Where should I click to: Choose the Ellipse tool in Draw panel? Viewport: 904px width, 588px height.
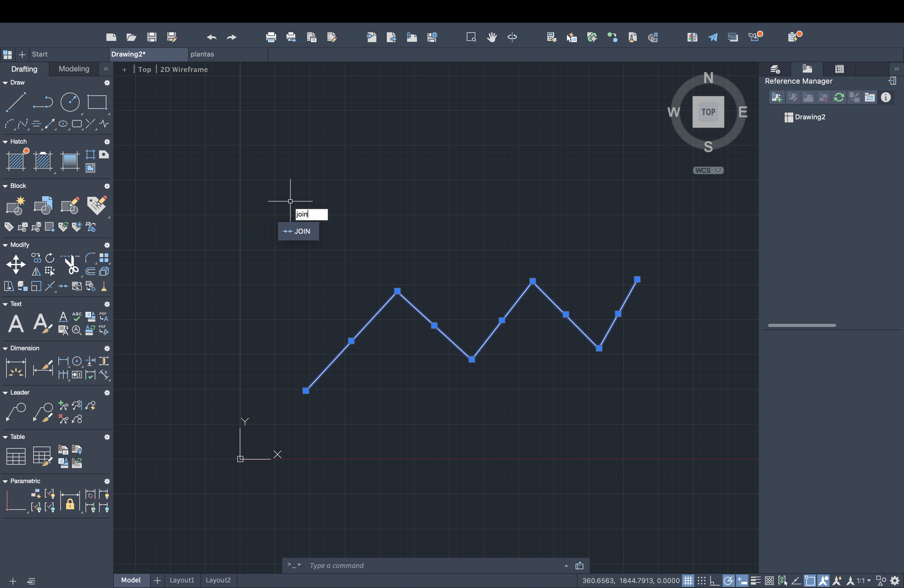[63, 124]
